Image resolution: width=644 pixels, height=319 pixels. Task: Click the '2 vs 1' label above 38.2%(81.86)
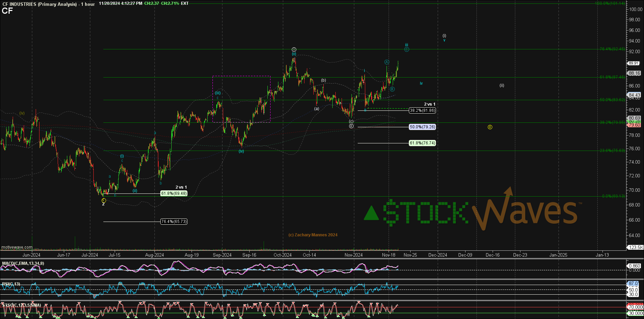pyautogui.click(x=430, y=104)
